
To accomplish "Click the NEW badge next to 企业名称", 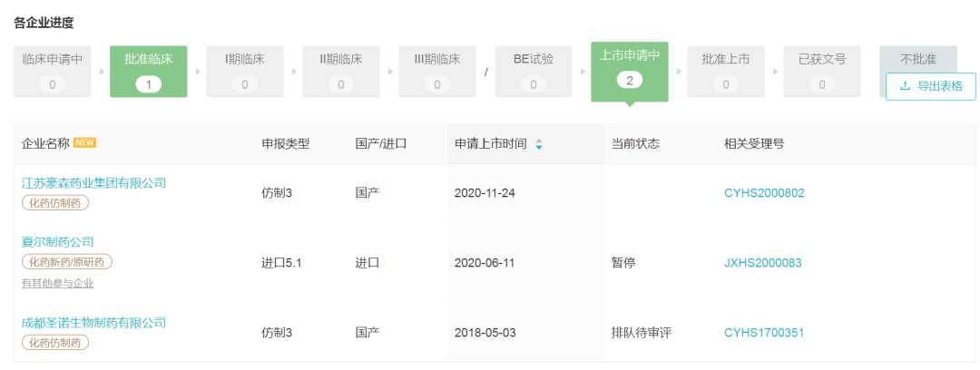I will point(84,142).
